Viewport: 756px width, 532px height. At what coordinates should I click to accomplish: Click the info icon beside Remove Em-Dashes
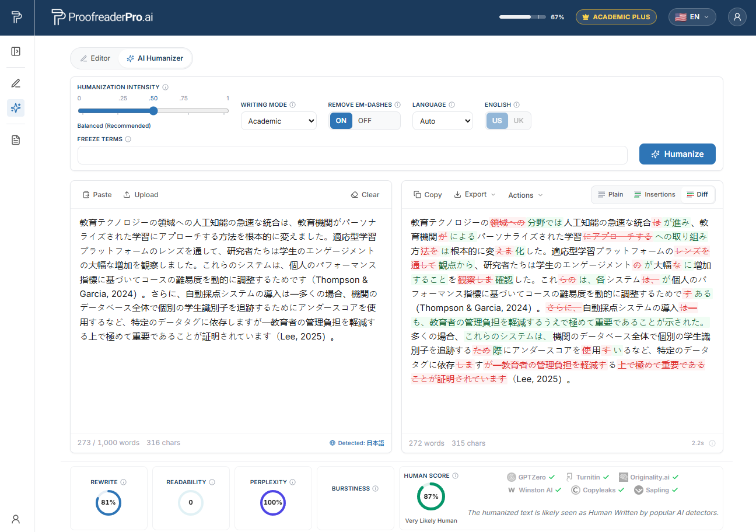(398, 105)
